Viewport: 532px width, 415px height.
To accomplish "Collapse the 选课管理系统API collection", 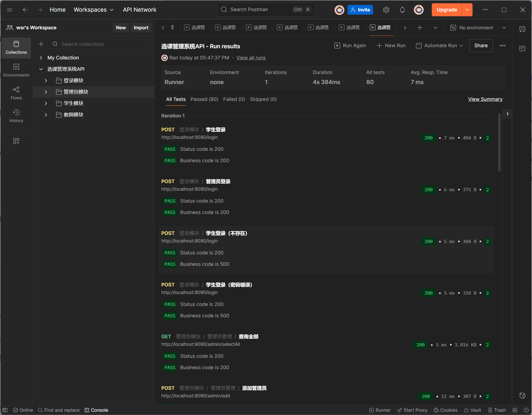I will (41, 69).
